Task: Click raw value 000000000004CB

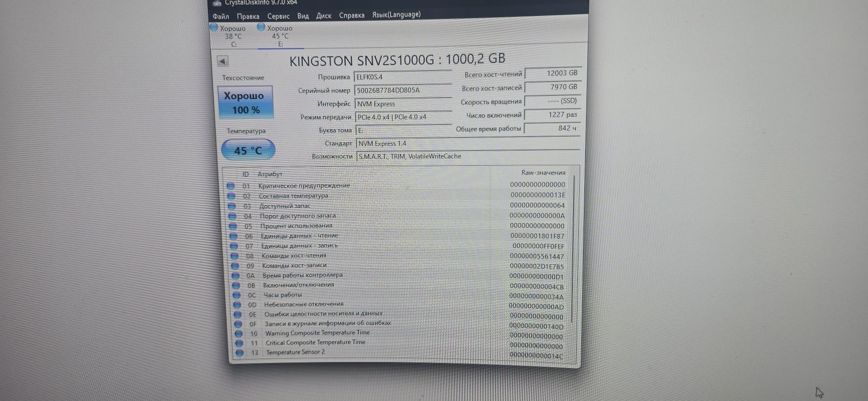Action: click(x=536, y=286)
